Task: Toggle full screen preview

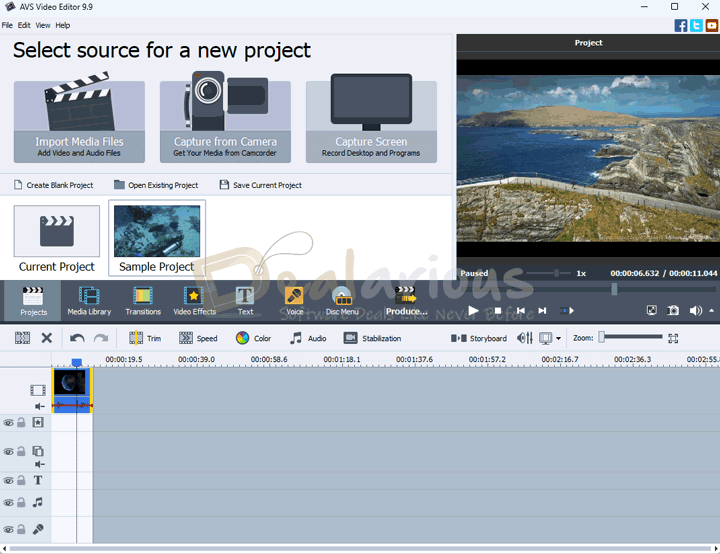Action: click(x=652, y=311)
